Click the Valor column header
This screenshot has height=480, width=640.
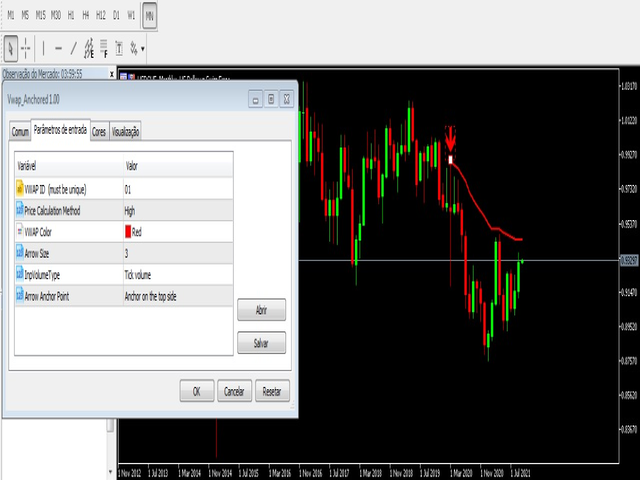point(178,166)
